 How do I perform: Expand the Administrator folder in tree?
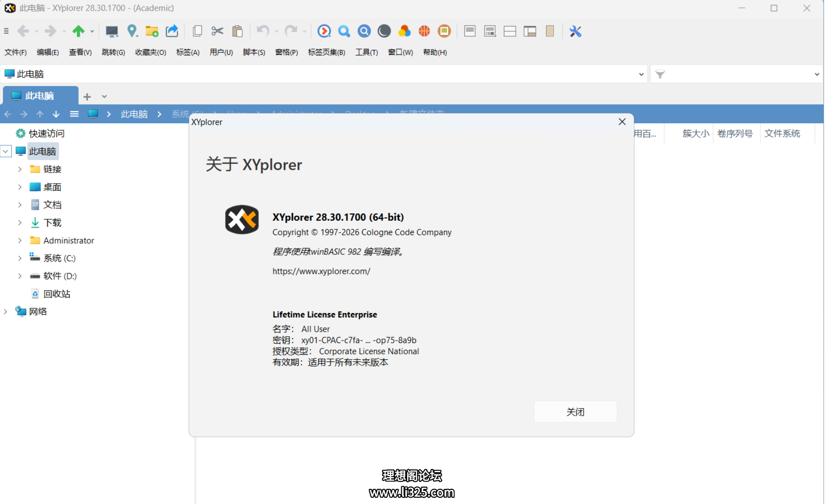click(x=20, y=240)
